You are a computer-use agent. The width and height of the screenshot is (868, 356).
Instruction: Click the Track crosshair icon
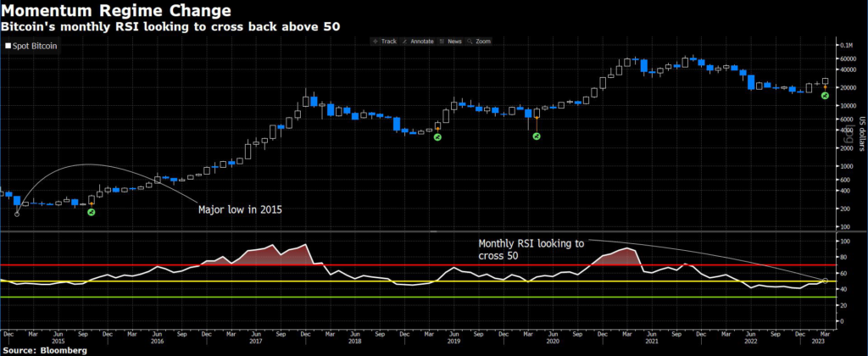click(x=376, y=41)
